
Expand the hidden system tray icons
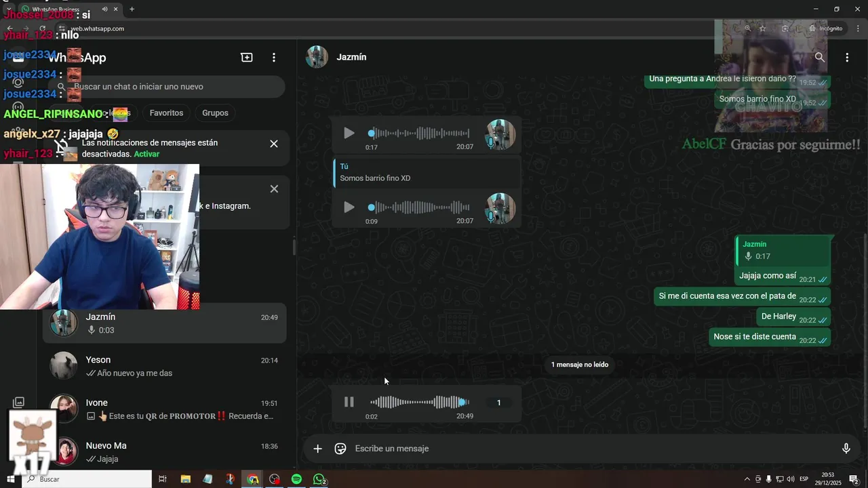pyautogui.click(x=747, y=479)
